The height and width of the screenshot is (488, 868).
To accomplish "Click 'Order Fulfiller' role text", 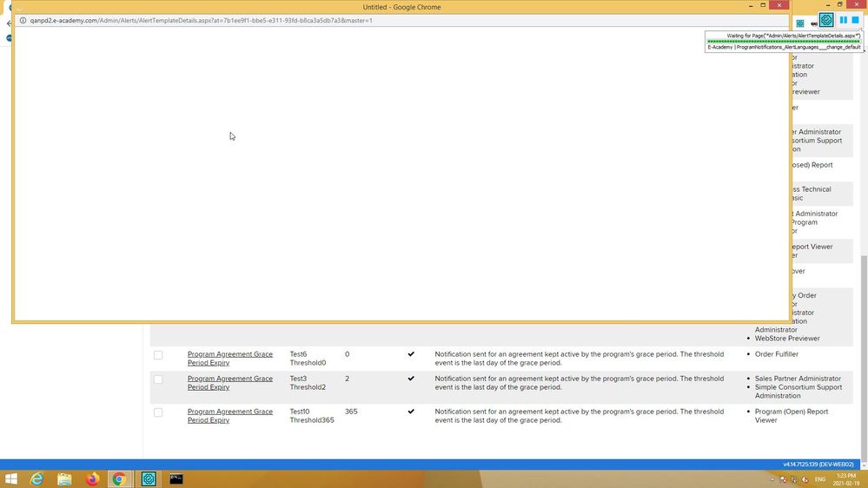I will click(777, 354).
